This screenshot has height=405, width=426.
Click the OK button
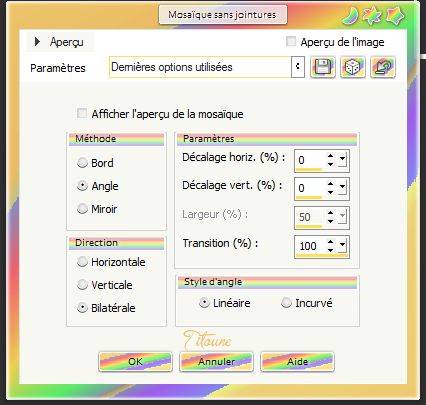pos(135,362)
